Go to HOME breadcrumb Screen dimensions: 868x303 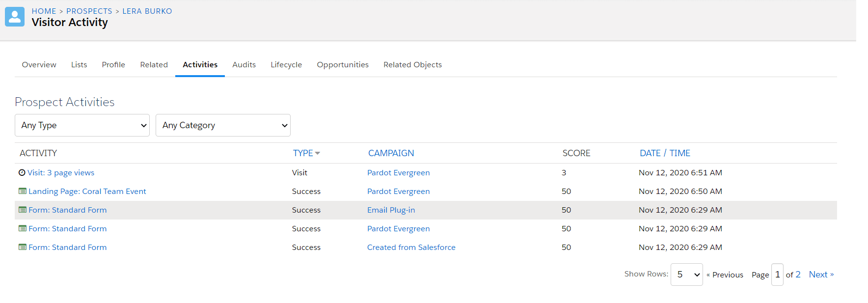tap(44, 11)
